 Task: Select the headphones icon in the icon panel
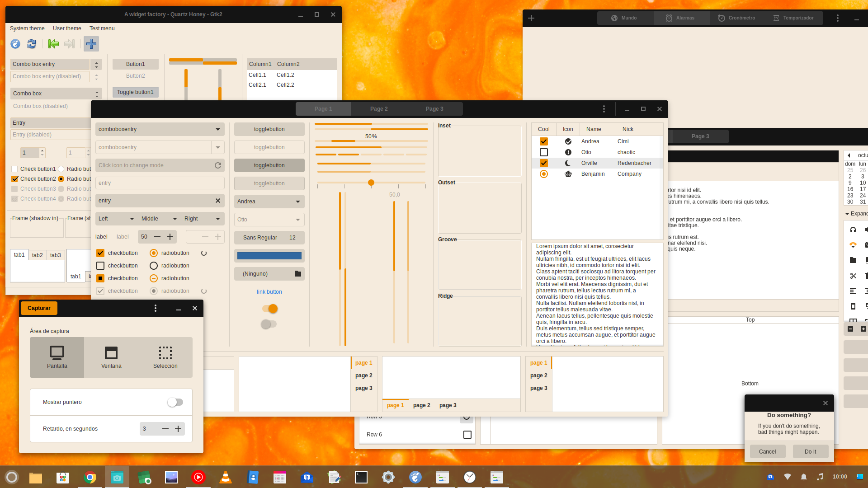pyautogui.click(x=853, y=230)
